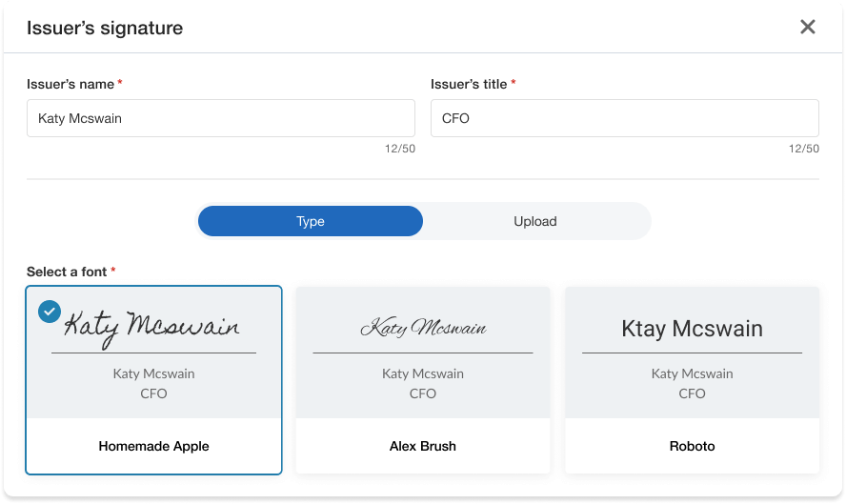Click the blue checkmark on Homemade Apple
The height and width of the screenshot is (504, 846).
tap(49, 312)
